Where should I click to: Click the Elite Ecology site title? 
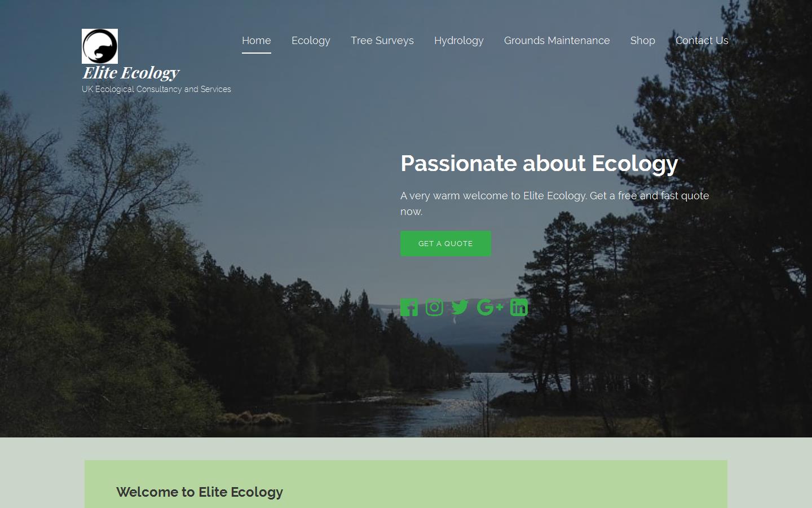[x=131, y=73]
